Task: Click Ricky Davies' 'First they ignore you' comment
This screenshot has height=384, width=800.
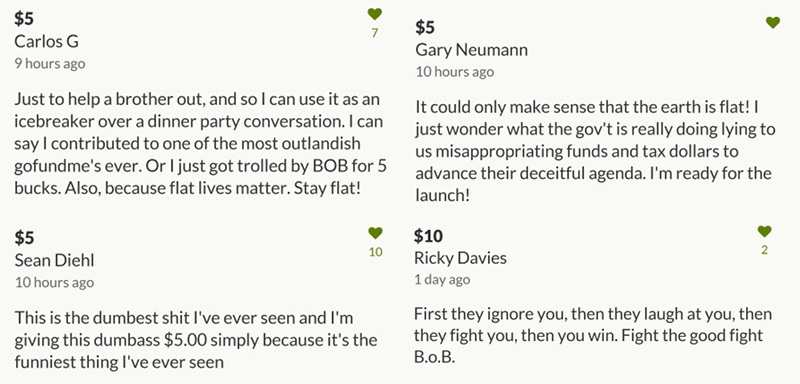Action: pyautogui.click(x=592, y=335)
